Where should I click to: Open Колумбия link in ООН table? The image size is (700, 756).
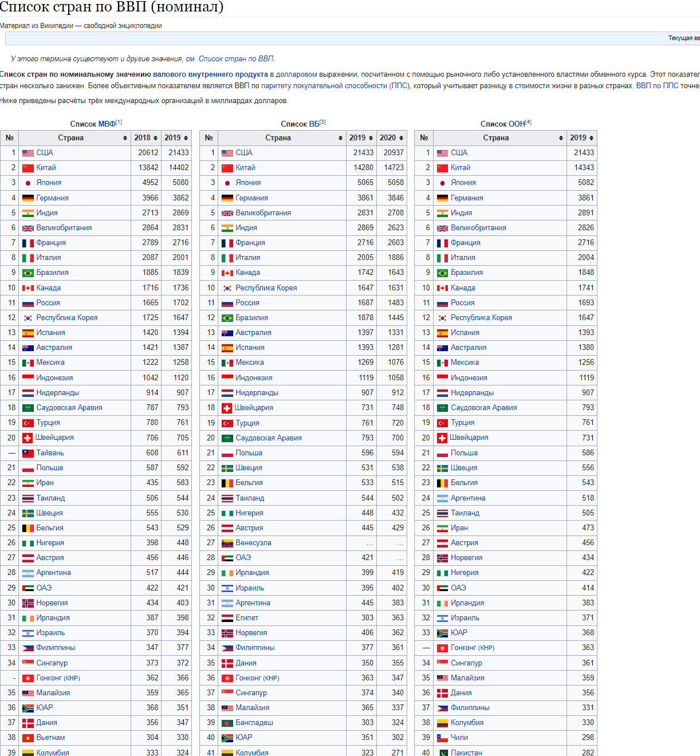(x=467, y=723)
